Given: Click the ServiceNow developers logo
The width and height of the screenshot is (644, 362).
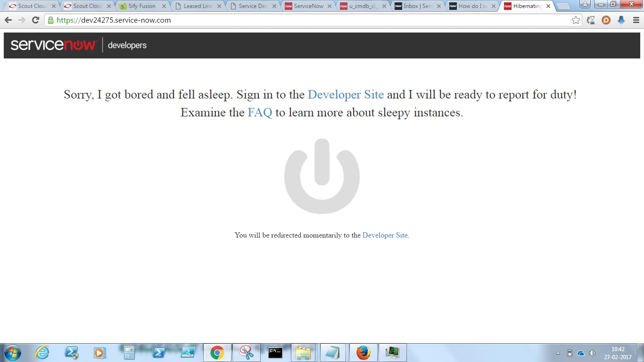Looking at the screenshot, I should (78, 45).
